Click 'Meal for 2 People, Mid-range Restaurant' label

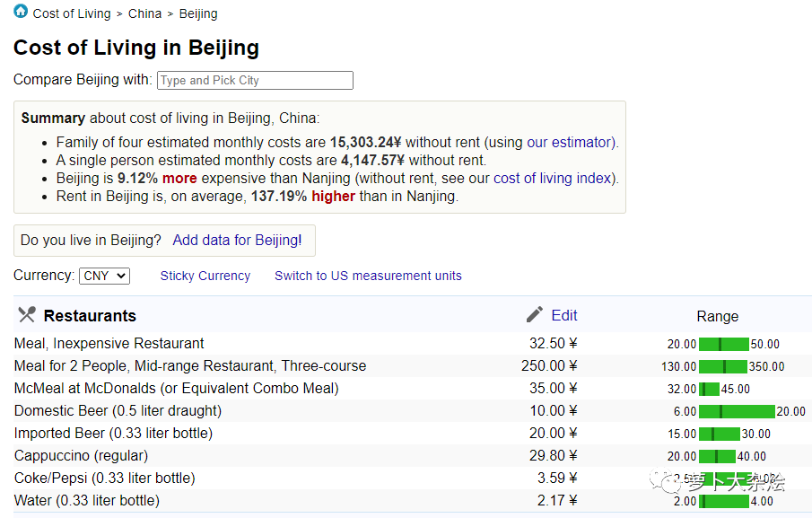point(190,366)
